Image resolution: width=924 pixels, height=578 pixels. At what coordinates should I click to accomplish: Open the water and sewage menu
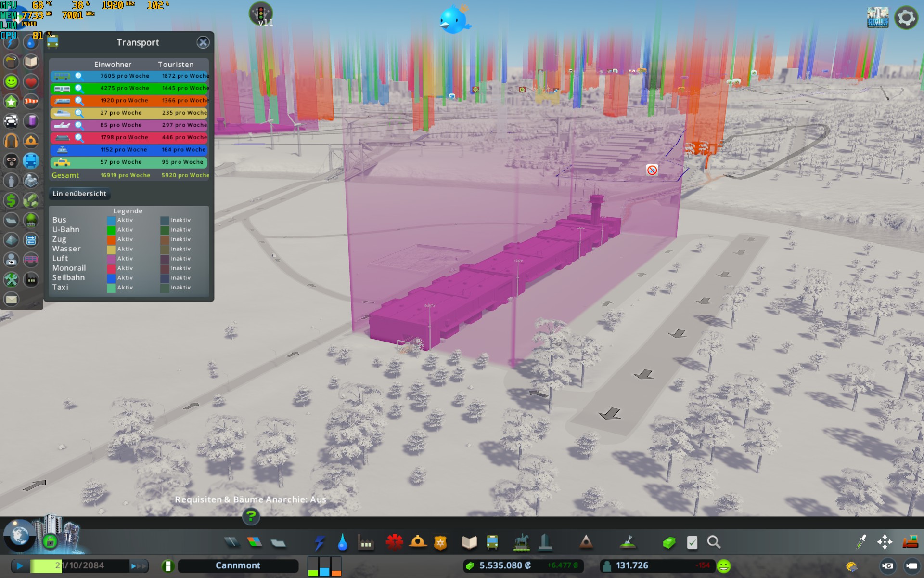point(342,542)
